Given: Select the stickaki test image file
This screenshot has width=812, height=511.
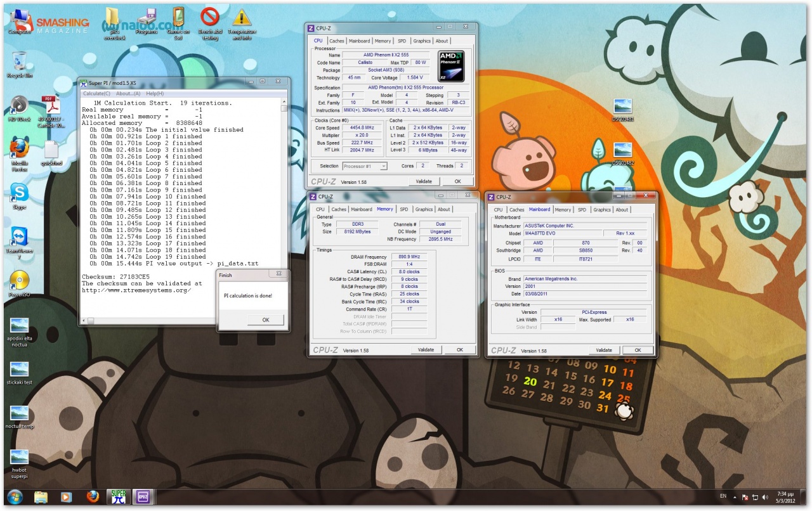Looking at the screenshot, I should pos(20,373).
